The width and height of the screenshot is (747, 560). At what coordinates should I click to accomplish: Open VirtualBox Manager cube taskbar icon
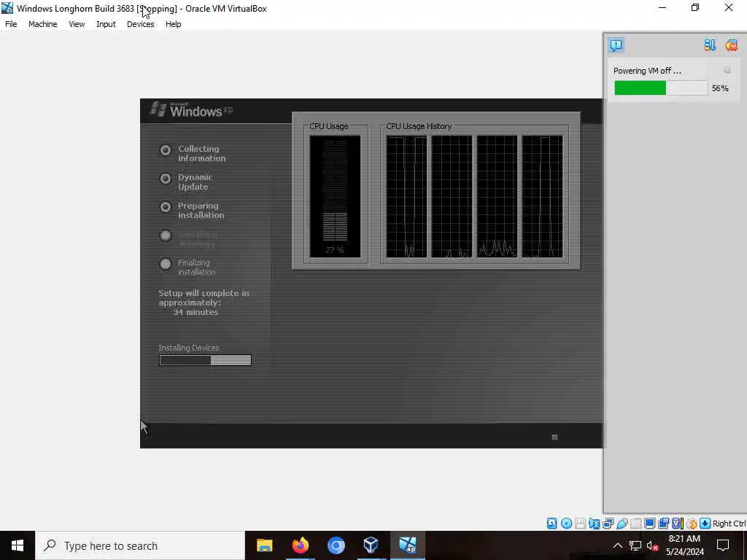pos(371,545)
